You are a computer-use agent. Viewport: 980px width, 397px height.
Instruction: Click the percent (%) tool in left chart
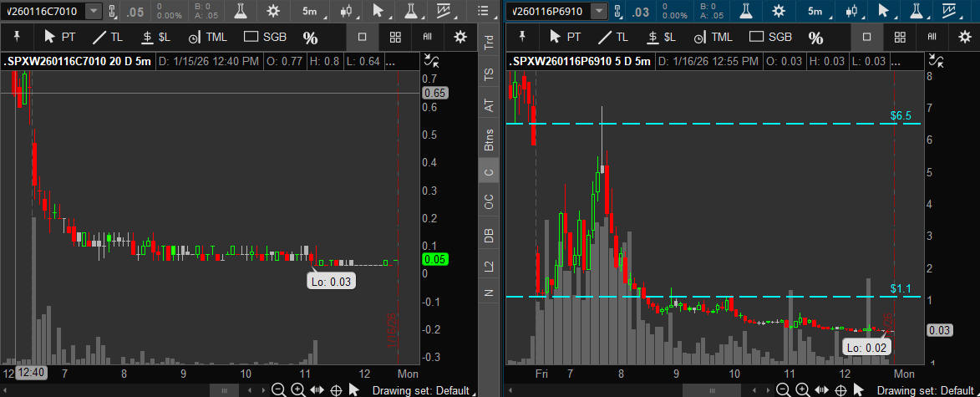click(x=310, y=38)
